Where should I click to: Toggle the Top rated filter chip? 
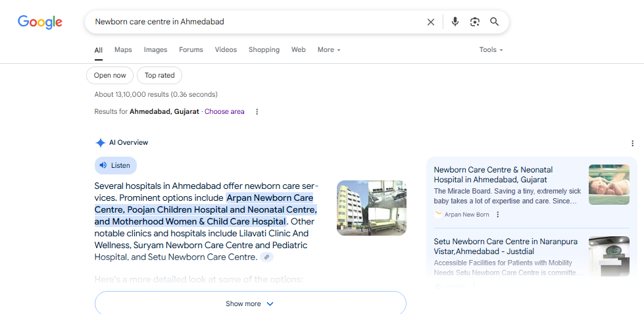point(159,75)
